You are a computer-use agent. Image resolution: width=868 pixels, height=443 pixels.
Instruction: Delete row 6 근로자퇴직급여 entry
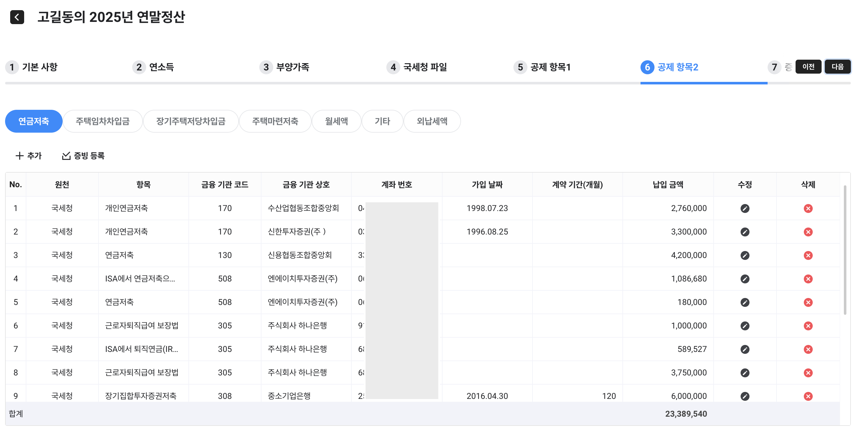point(808,326)
